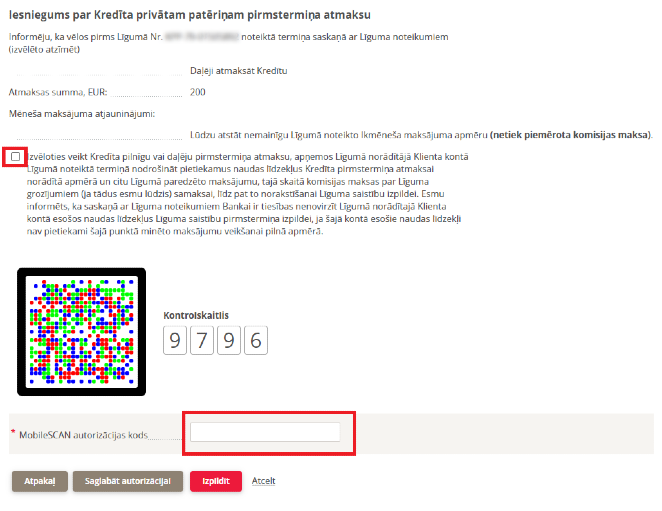Click the control digit 7 box

[x=202, y=340]
